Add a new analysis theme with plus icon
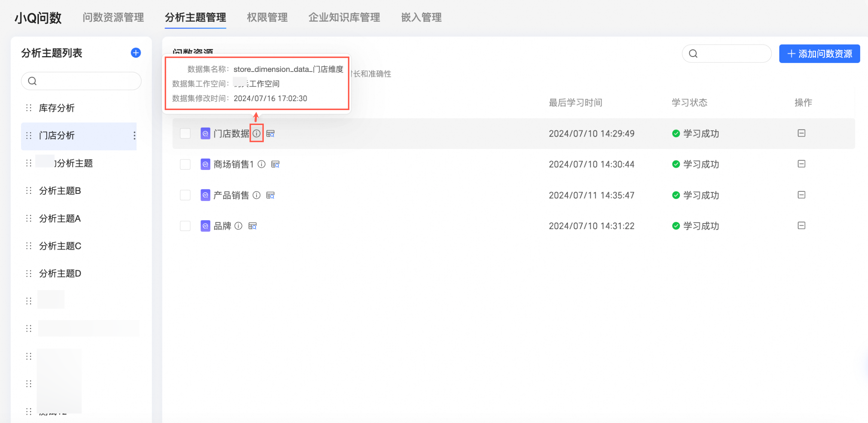 pos(136,53)
